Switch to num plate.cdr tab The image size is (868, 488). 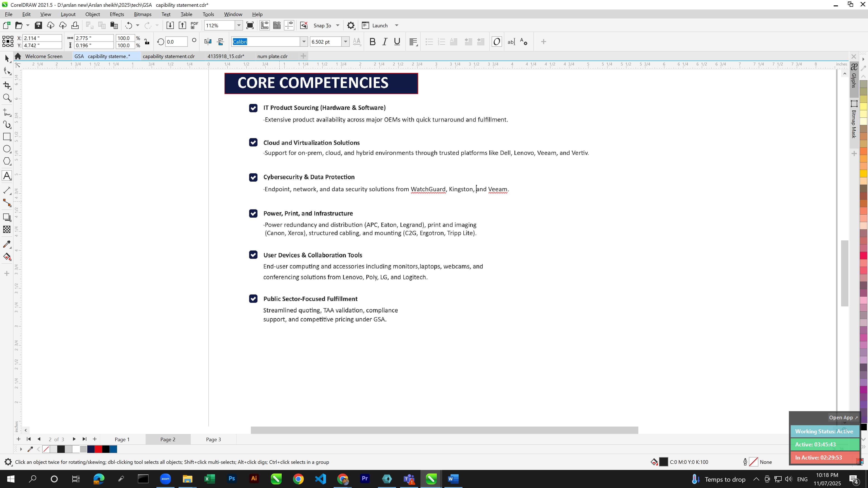272,56
